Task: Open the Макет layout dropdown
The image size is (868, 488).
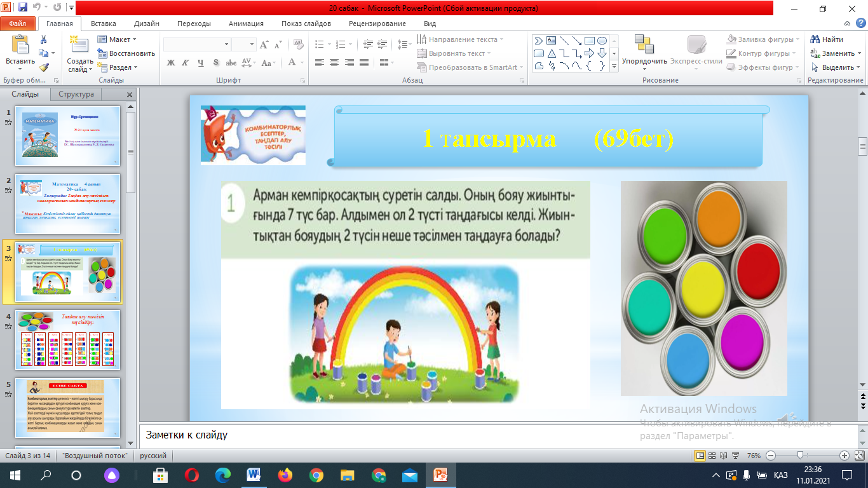Action: (x=118, y=39)
